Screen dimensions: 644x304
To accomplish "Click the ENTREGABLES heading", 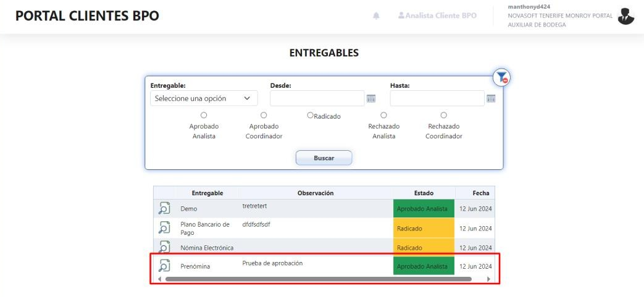I will [324, 53].
